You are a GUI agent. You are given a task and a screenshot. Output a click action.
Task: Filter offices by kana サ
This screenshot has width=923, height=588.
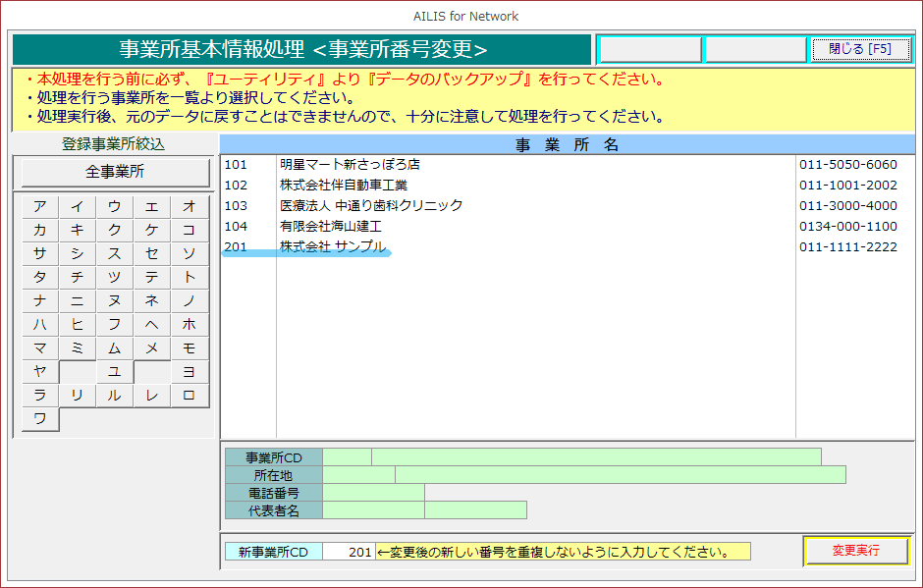point(40,253)
